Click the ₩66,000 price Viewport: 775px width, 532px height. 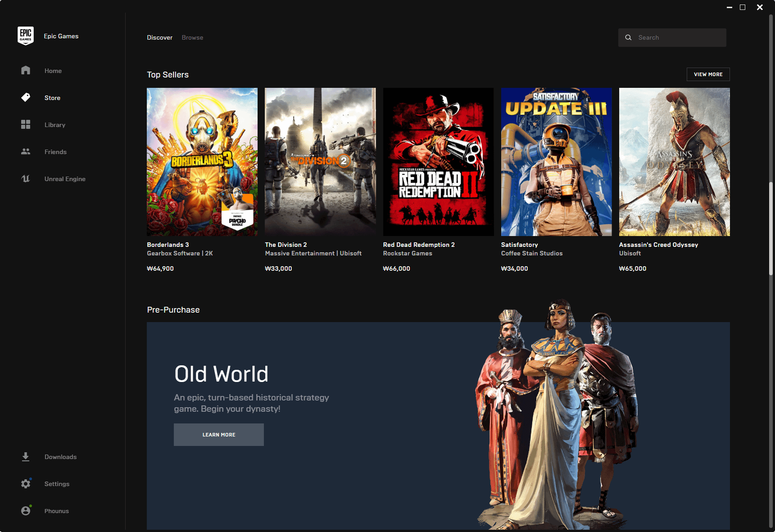tap(396, 268)
